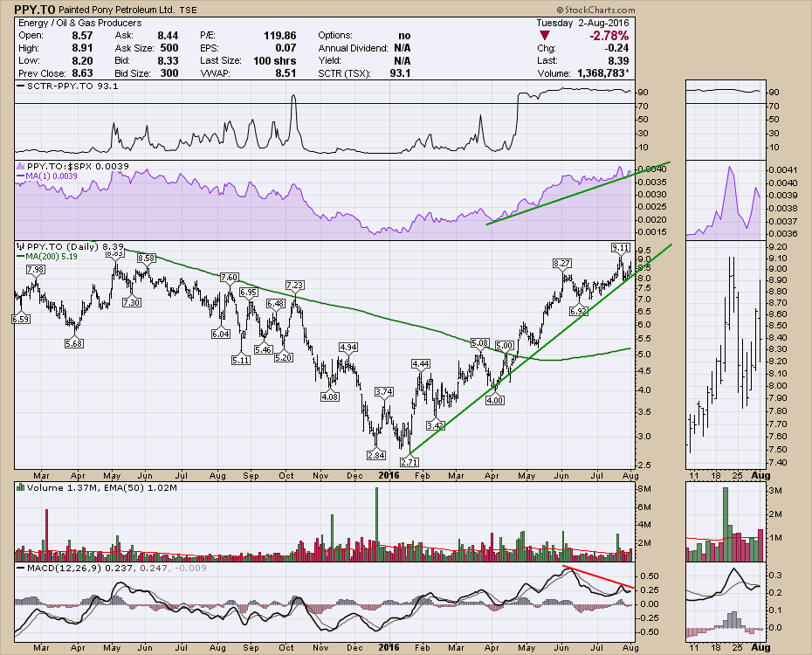The height and width of the screenshot is (655, 812).
Task: Select the 2.71 low price label
Action: click(x=407, y=460)
